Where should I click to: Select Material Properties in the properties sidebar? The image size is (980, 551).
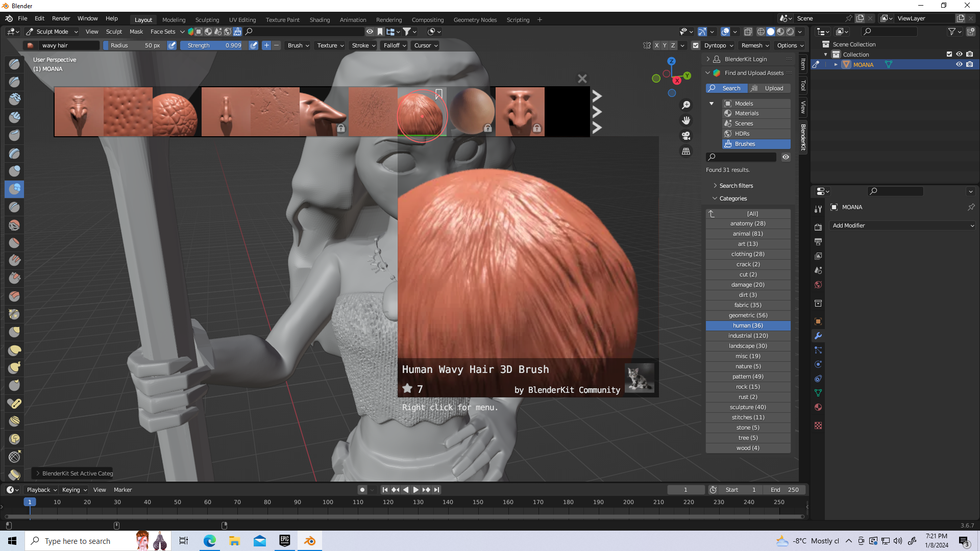pos(818,407)
